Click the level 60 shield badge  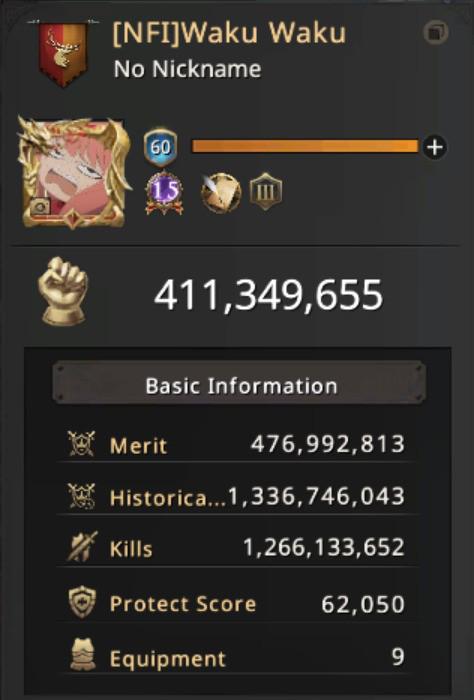point(161,147)
